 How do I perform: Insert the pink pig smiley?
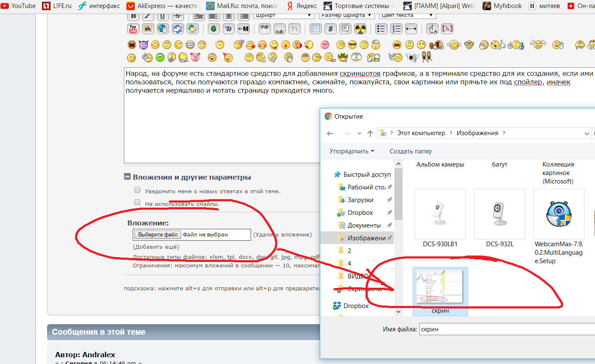[196, 57]
